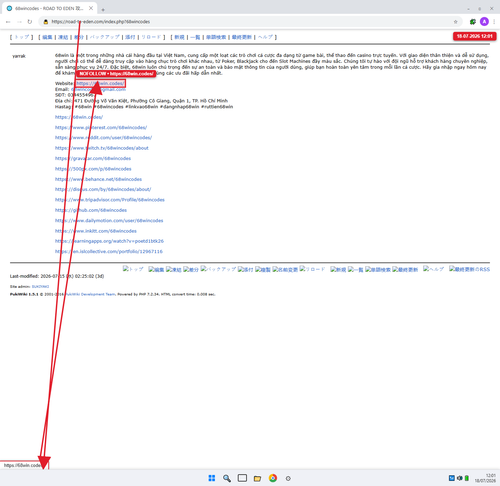Open the behance.net/68wincodes link
500x486 pixels.
click(98, 179)
